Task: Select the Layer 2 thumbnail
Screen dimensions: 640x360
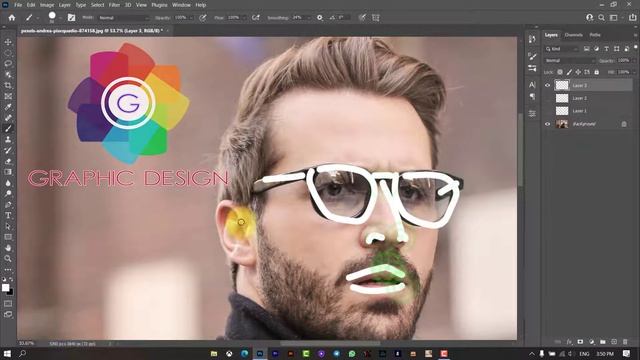Action: coord(562,98)
